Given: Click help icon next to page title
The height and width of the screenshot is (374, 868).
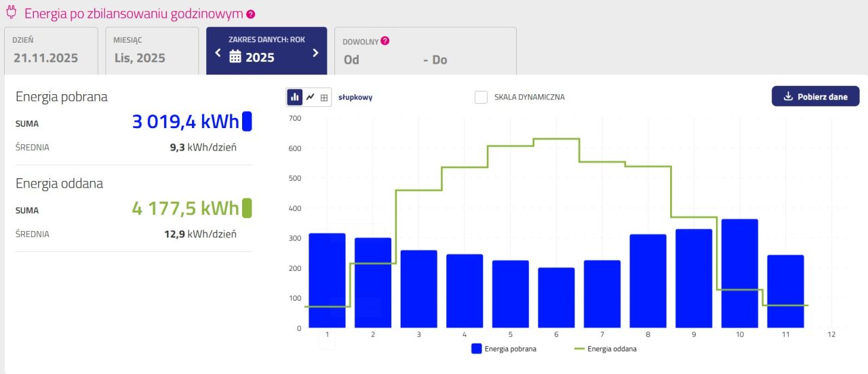Looking at the screenshot, I should click(251, 14).
